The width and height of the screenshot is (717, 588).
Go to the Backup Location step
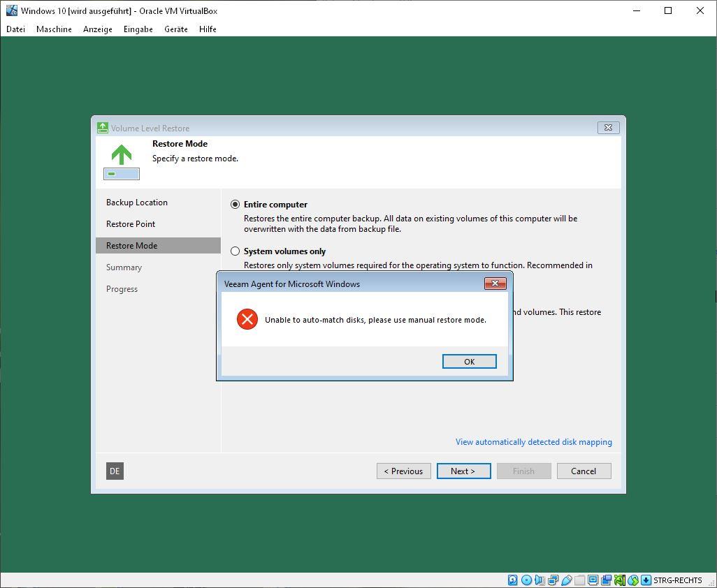pyautogui.click(x=137, y=203)
